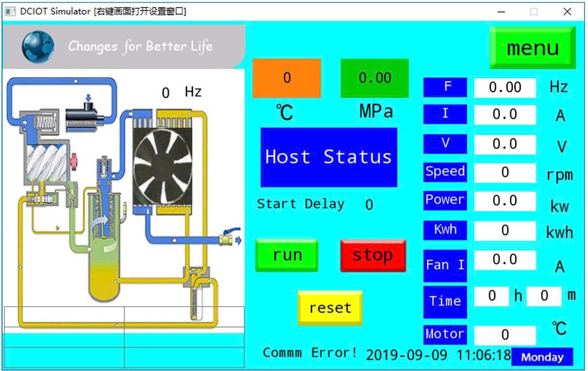Select the frequency Hz value field
The image size is (588, 371).
[x=505, y=88]
